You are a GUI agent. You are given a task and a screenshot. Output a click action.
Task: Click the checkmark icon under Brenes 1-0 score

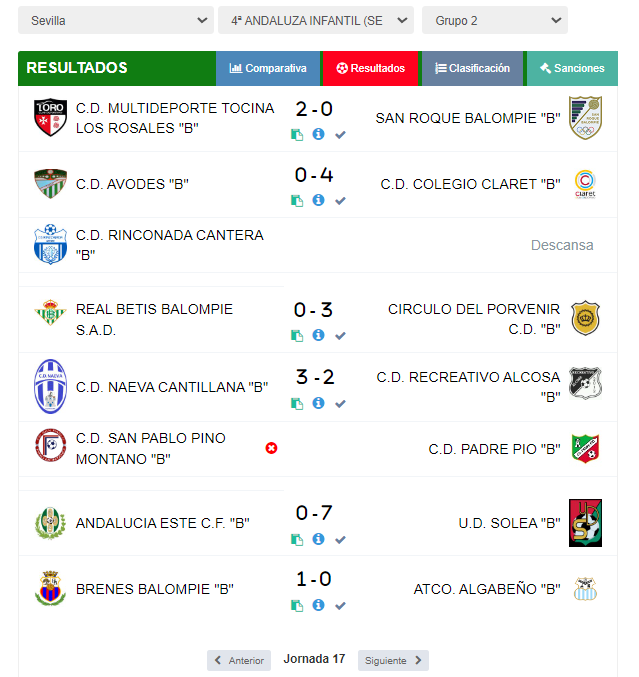tap(340, 605)
